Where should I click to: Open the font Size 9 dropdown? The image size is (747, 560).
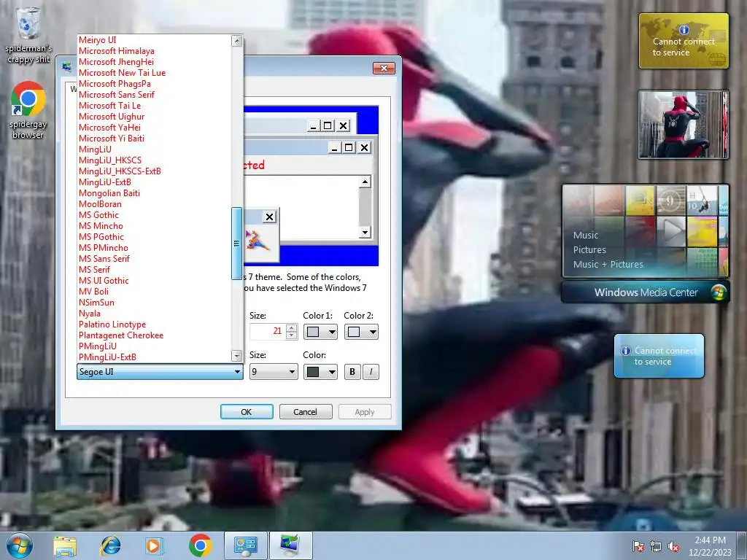click(274, 372)
